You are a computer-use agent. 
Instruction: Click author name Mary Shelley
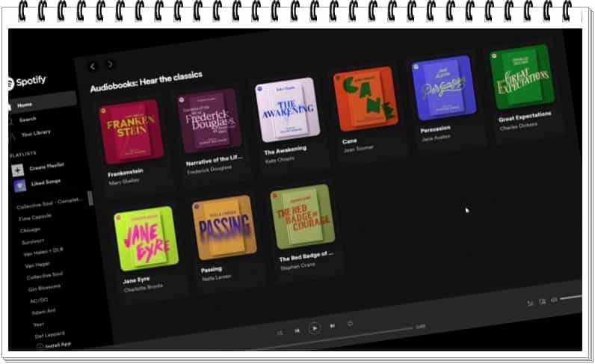point(124,182)
